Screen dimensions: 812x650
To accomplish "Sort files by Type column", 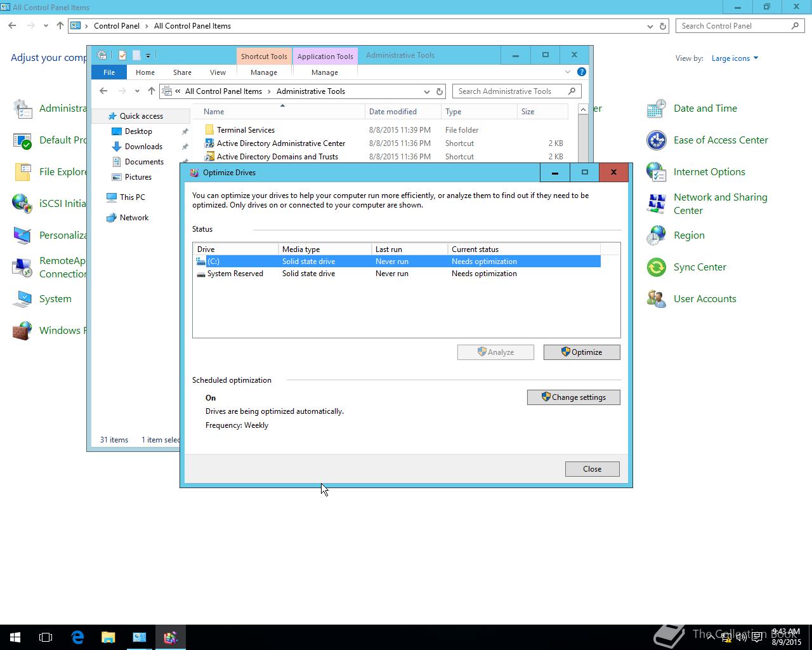I will coord(479,112).
